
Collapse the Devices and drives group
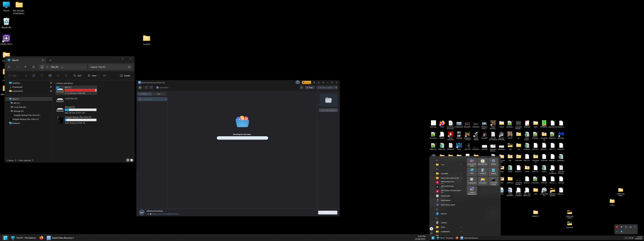55,83
